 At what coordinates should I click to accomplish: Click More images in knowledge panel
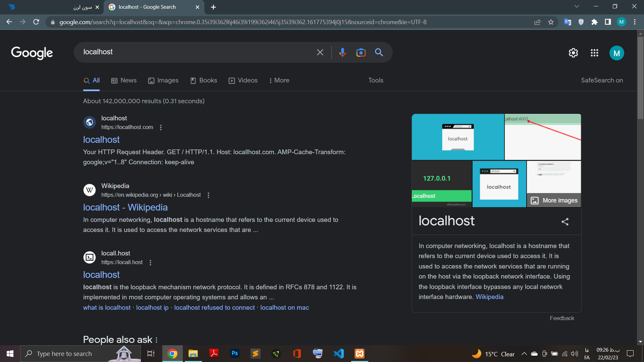click(x=554, y=200)
